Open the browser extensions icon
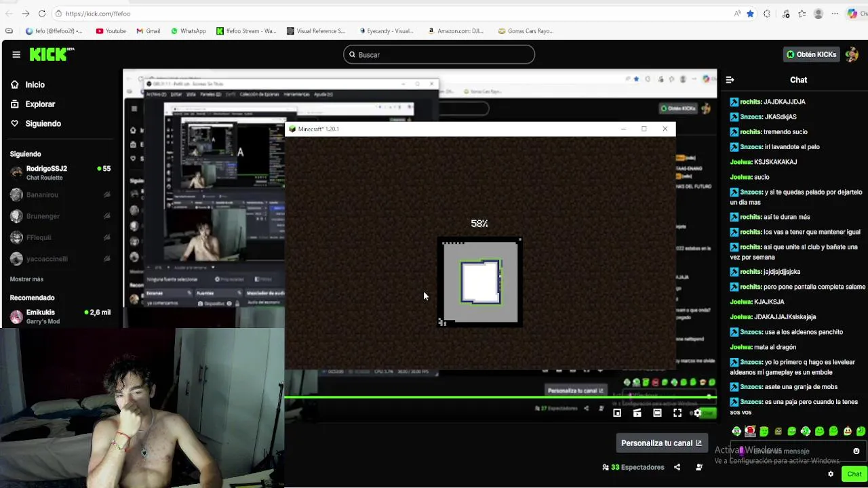Viewport: 868px width, 488px height. click(x=767, y=14)
